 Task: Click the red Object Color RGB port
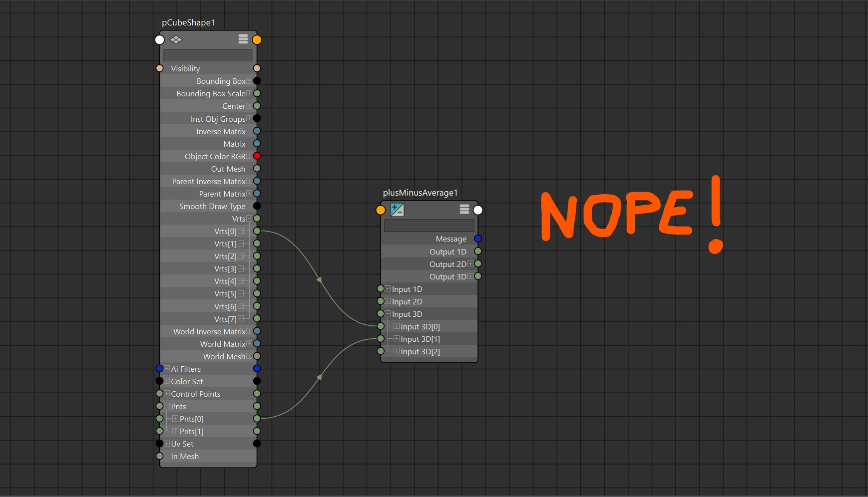point(257,156)
